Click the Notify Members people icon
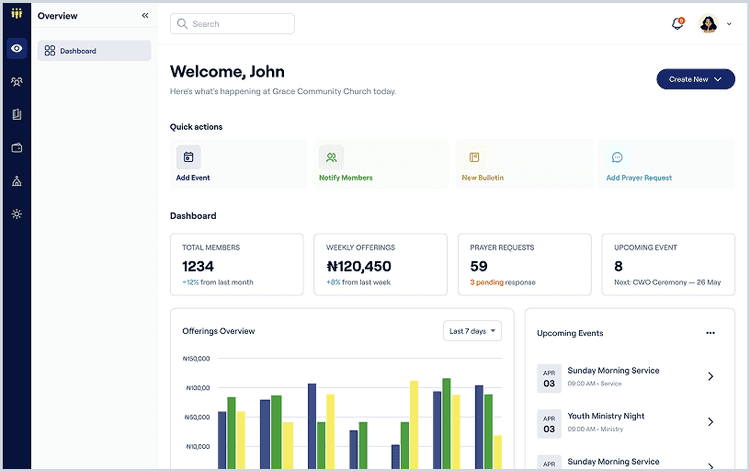This screenshot has height=472, width=750. [331, 157]
